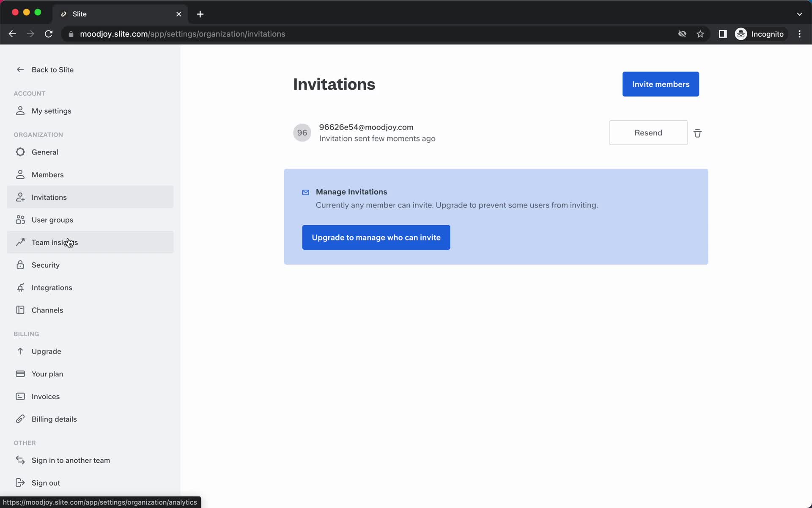Expand the Billing section options
Viewport: 812px width, 508px height.
[26, 334]
